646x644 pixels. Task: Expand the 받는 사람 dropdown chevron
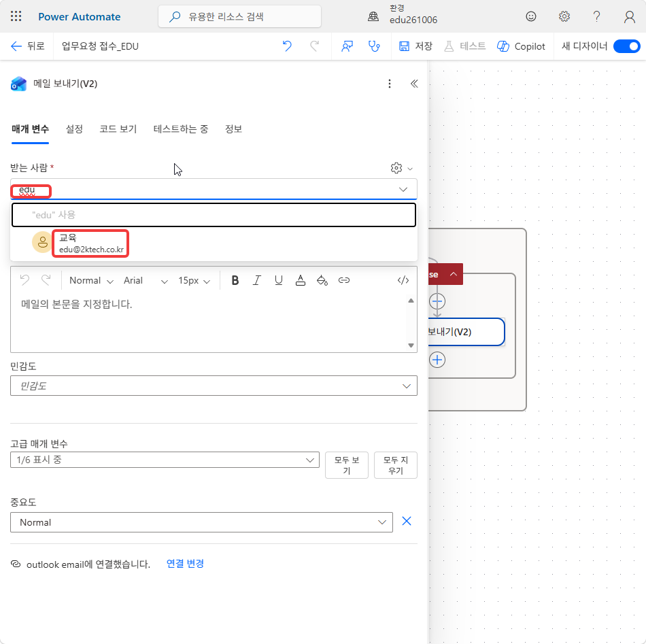[403, 190]
